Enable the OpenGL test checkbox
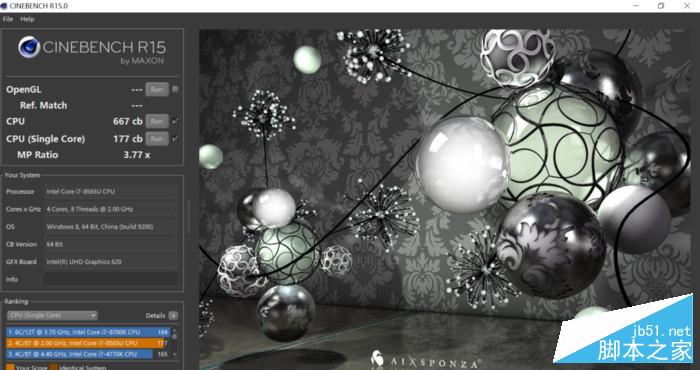700x370 pixels. click(x=175, y=89)
